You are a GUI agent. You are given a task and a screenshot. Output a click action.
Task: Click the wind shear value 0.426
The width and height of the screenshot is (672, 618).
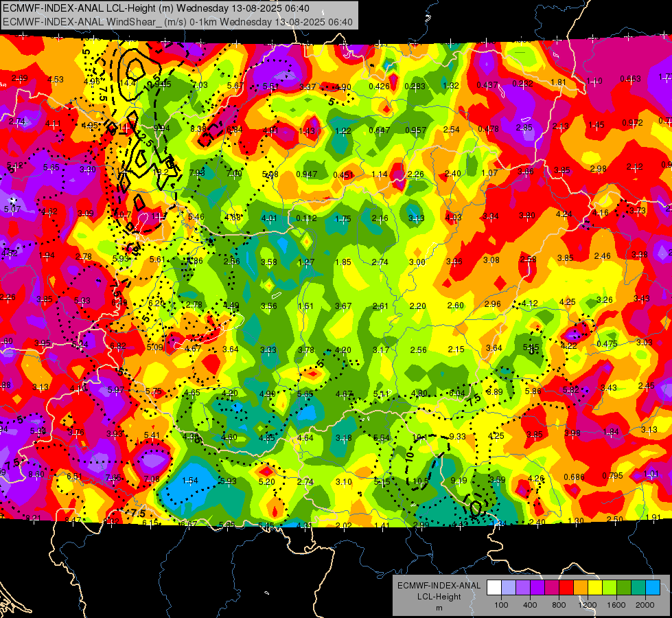(x=380, y=87)
